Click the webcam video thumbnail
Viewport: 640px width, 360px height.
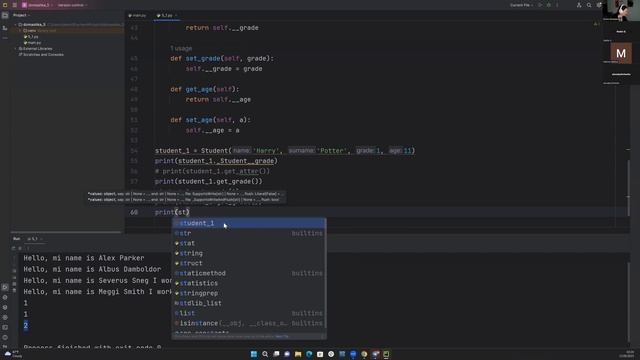(x=621, y=10)
